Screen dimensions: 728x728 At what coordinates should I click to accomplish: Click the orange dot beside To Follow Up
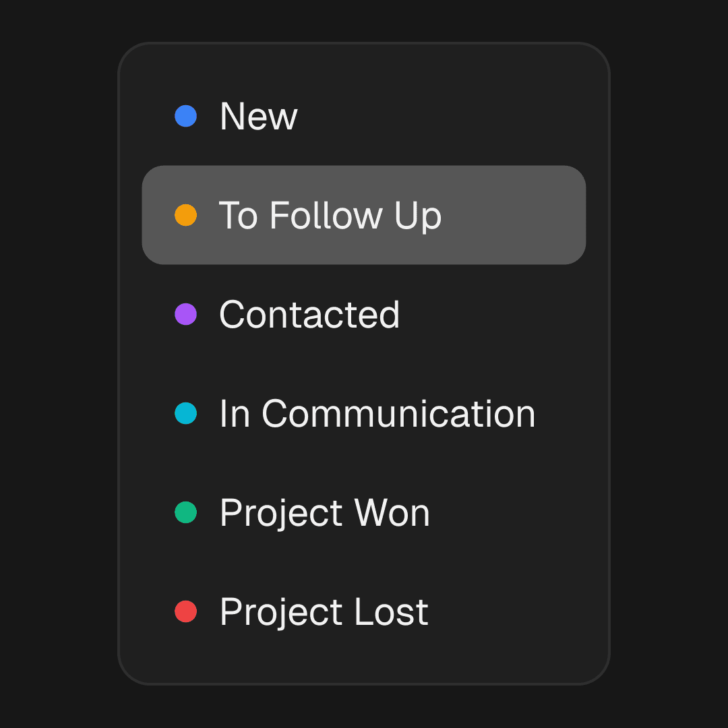(x=185, y=215)
